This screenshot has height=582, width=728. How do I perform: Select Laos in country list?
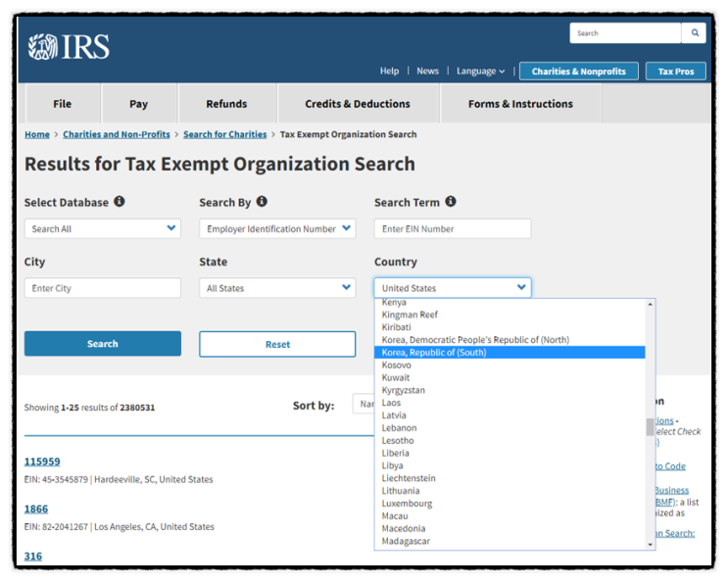pos(510,403)
